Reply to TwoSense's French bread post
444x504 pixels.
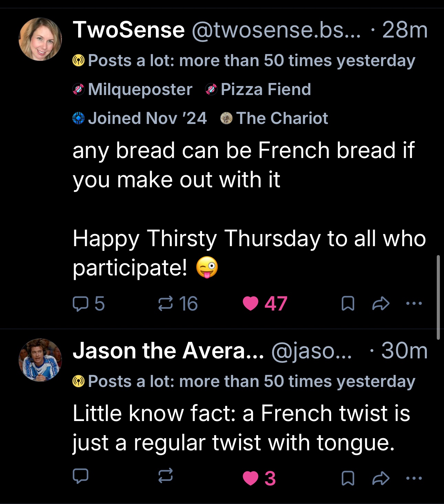pyautogui.click(x=81, y=304)
